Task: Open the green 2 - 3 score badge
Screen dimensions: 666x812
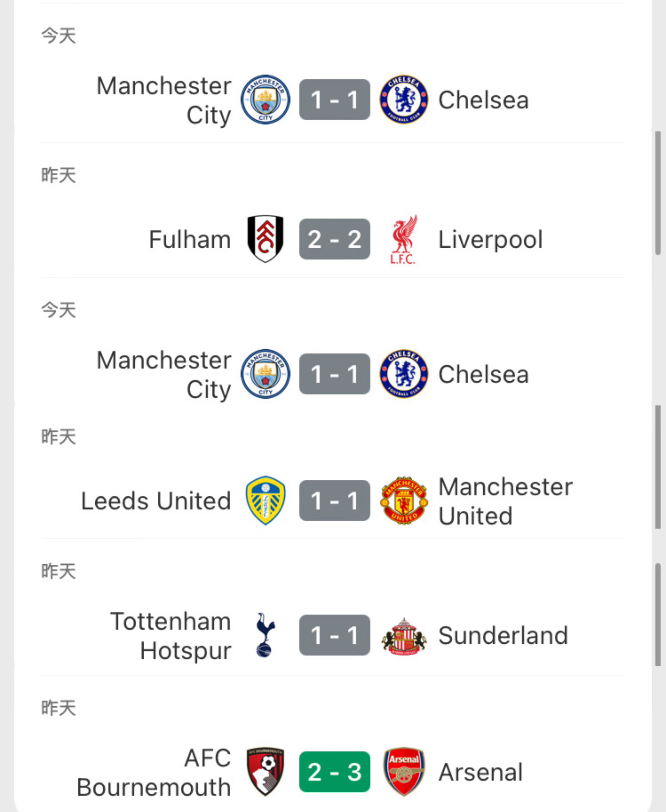Action: coord(335,772)
